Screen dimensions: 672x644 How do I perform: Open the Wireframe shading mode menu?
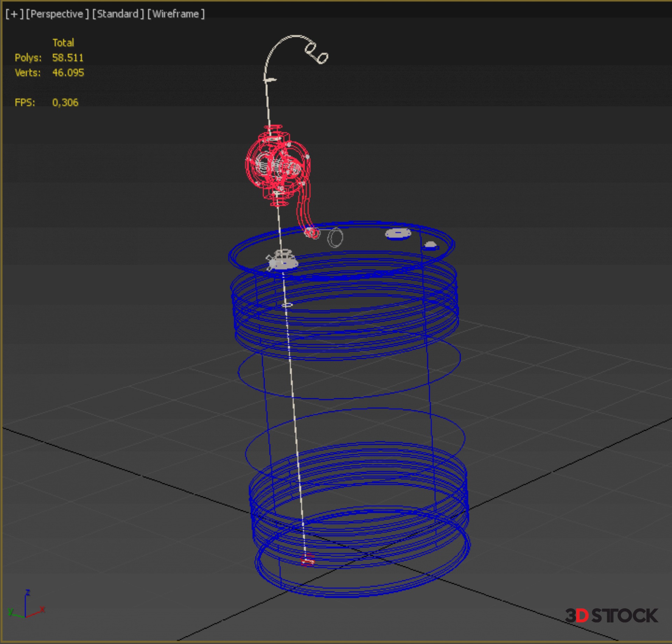click(x=176, y=14)
